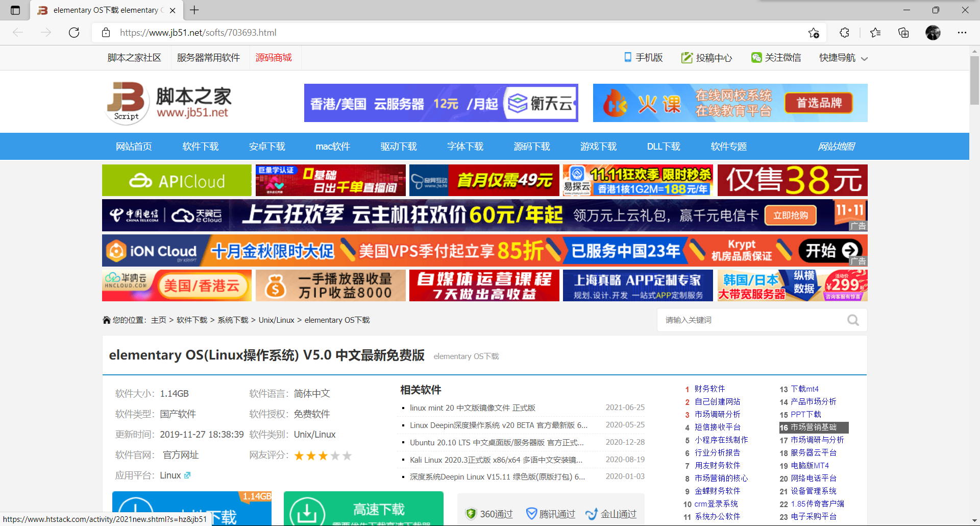The height and width of the screenshot is (526, 980).
Task: Click the 金山通过 arrow icon
Action: (x=592, y=514)
